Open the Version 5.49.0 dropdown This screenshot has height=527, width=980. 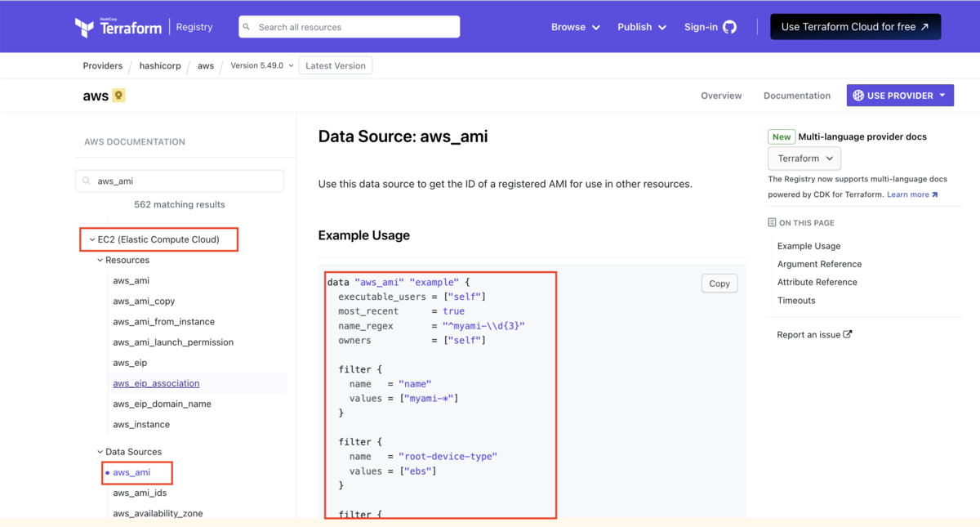262,65
